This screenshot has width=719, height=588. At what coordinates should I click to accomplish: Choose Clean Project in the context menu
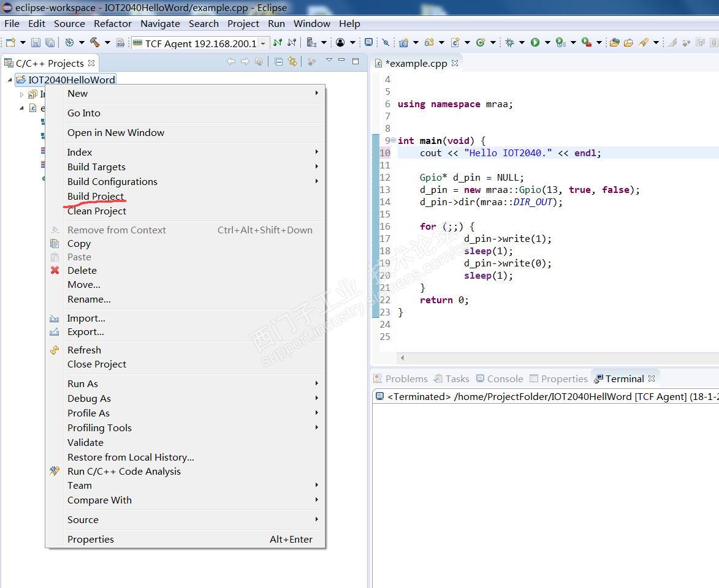click(97, 211)
